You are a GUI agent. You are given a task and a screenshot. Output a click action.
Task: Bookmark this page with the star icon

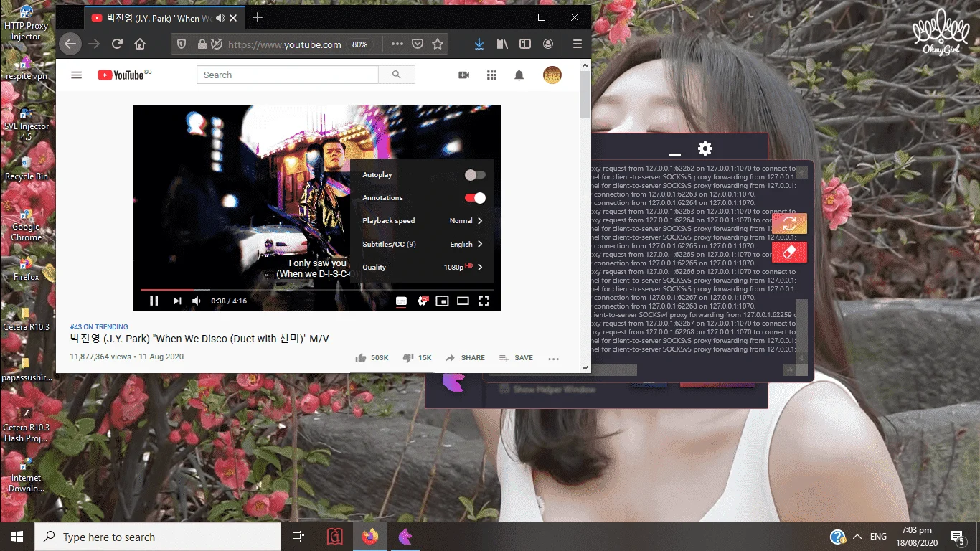tap(438, 44)
